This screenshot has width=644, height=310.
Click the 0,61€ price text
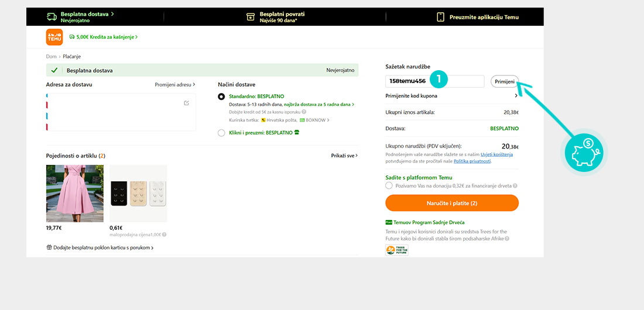[117, 228]
